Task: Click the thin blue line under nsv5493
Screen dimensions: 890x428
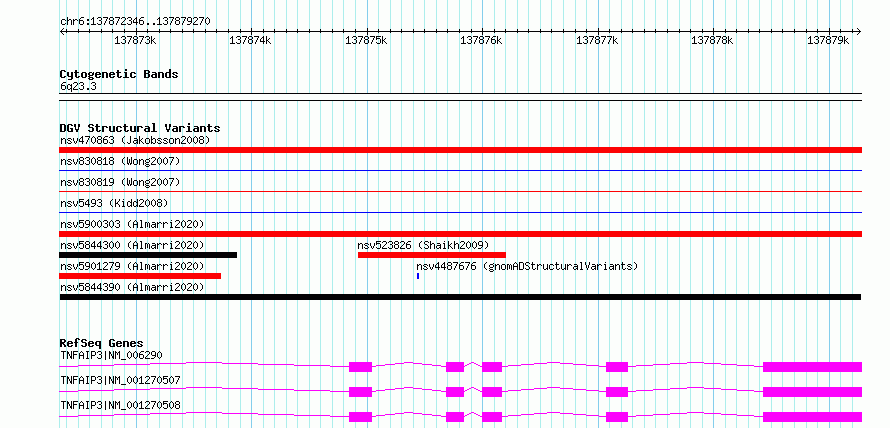Action: click(x=460, y=212)
